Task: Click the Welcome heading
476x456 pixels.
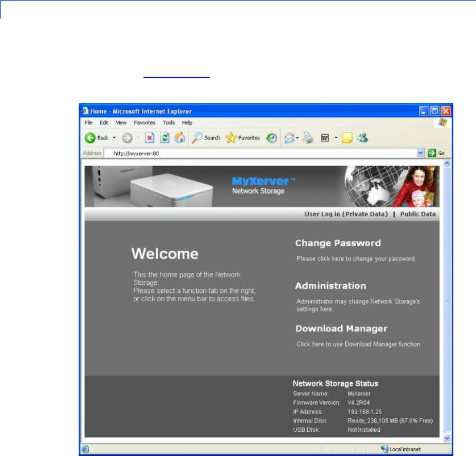Action: pyautogui.click(x=165, y=254)
